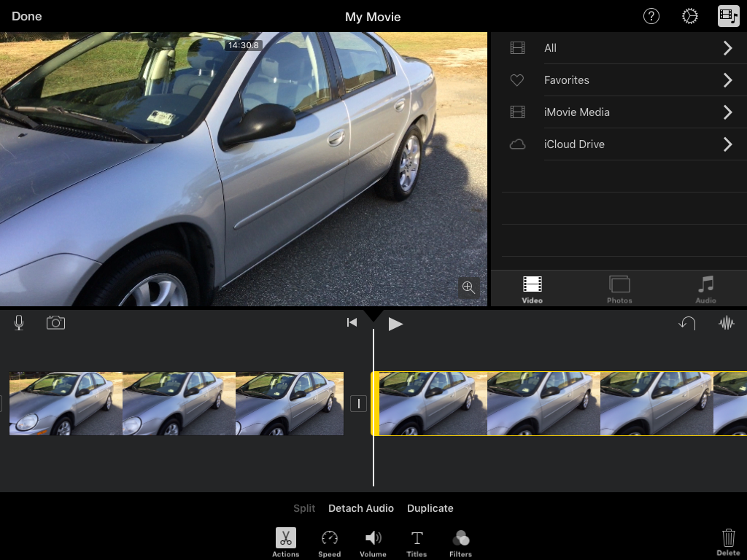Tap Done to finish editing

(27, 16)
